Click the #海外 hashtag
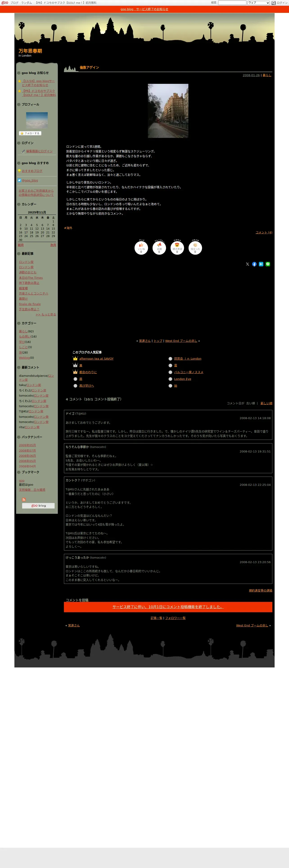 pyautogui.click(x=68, y=228)
